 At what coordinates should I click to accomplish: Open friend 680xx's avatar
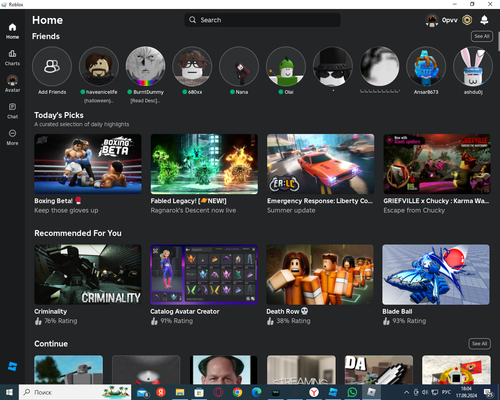(x=192, y=66)
